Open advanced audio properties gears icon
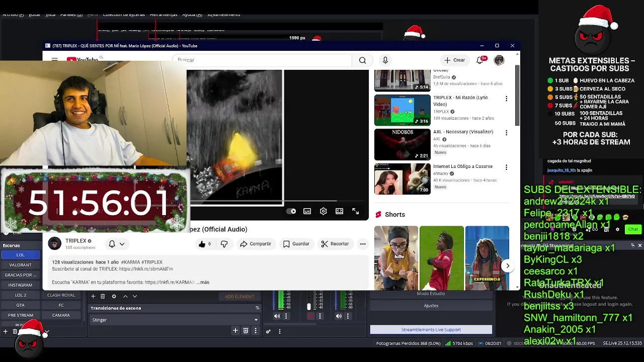The height and width of the screenshot is (362, 644). click(268, 331)
